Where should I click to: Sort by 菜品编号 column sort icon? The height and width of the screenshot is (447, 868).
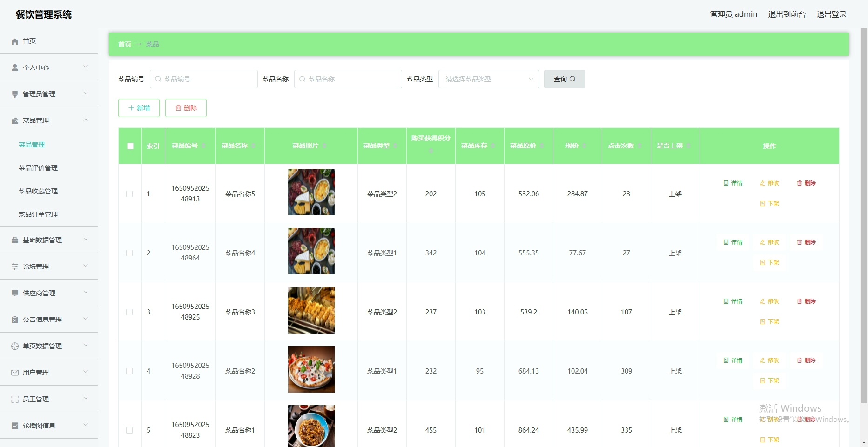(204, 146)
